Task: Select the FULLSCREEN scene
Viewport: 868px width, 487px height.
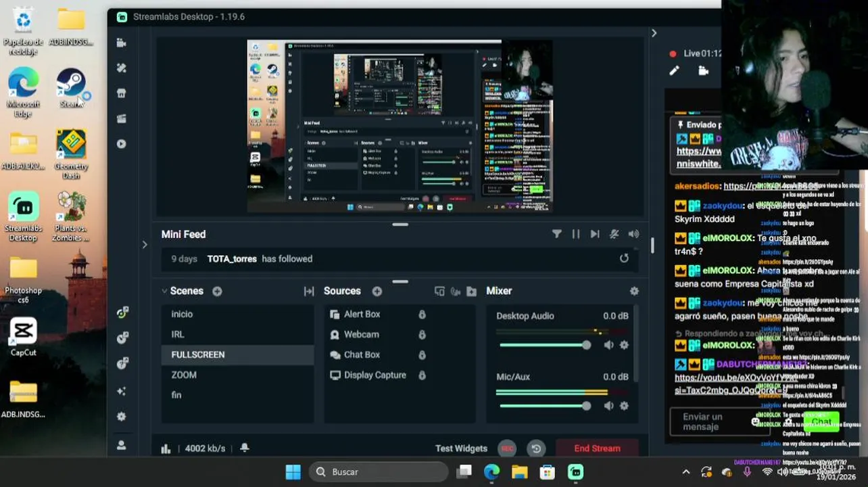Action: click(237, 354)
